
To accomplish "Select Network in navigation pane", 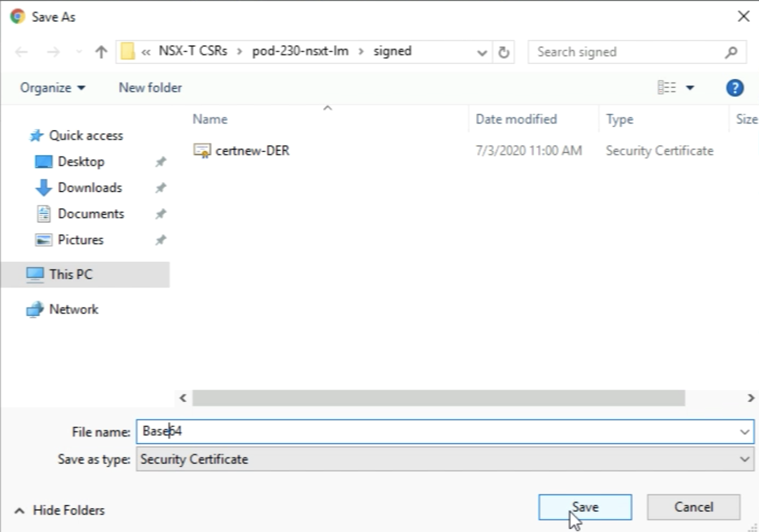I will (x=73, y=309).
